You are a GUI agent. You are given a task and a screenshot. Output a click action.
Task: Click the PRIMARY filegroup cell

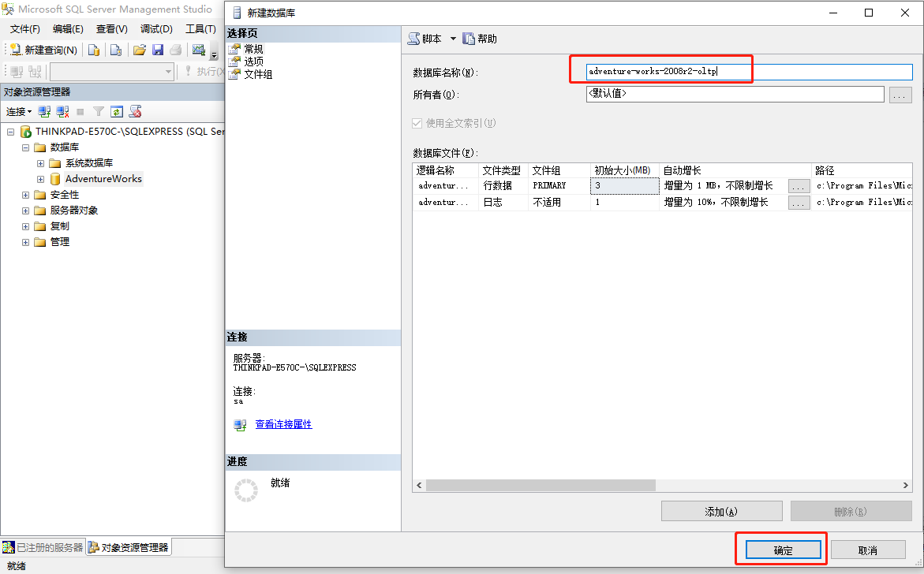(x=559, y=186)
